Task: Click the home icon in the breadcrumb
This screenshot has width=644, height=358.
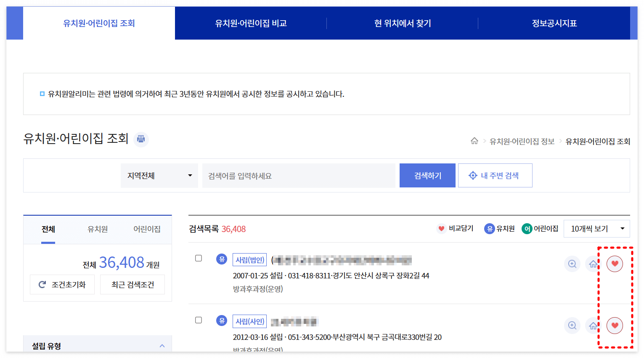Action: 474,142
